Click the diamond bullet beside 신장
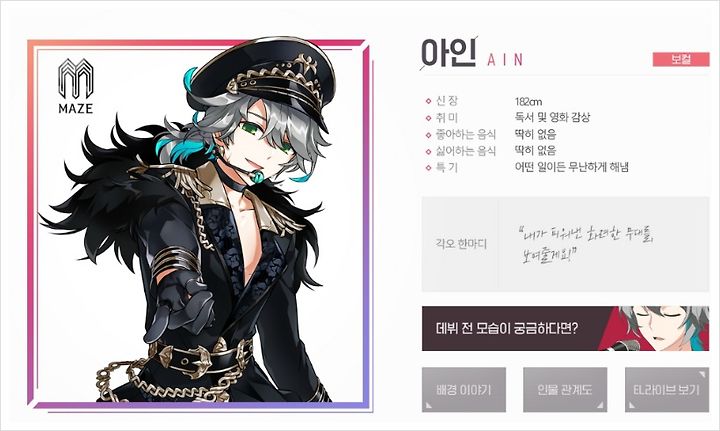The height and width of the screenshot is (431, 720). point(428,101)
